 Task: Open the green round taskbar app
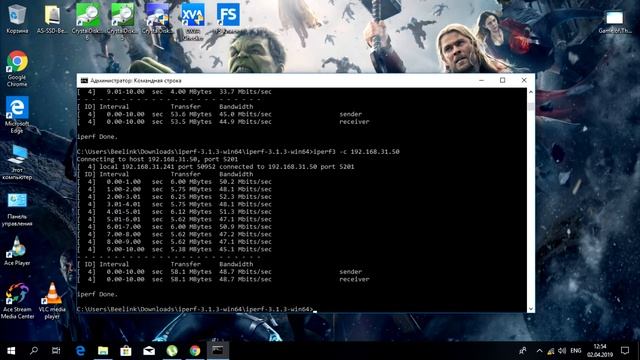coord(172,351)
